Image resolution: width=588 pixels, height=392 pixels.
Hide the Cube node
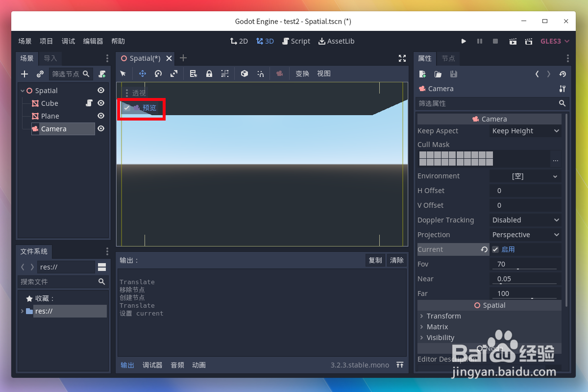101,103
